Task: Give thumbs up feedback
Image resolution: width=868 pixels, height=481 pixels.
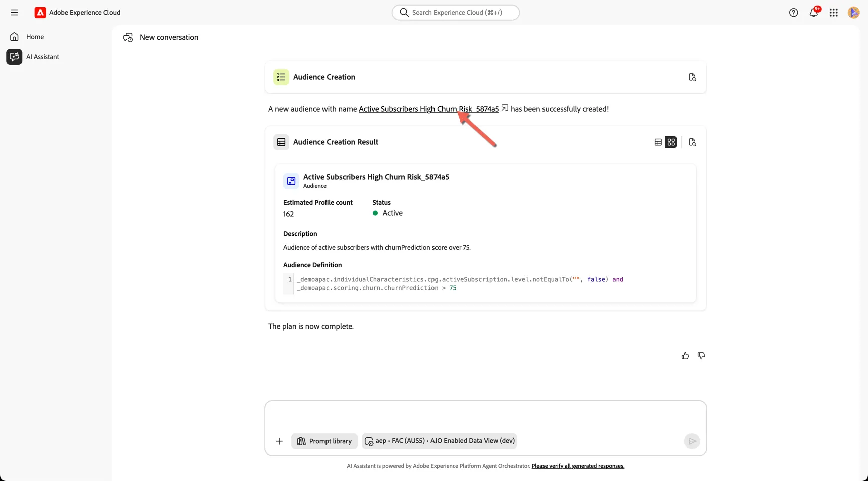Action: point(685,356)
